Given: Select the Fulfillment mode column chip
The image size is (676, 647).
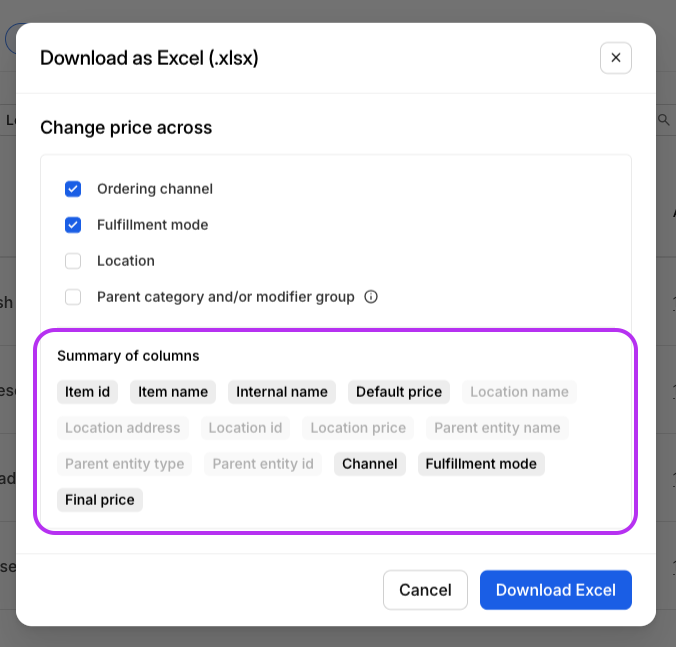Looking at the screenshot, I should point(481,464).
